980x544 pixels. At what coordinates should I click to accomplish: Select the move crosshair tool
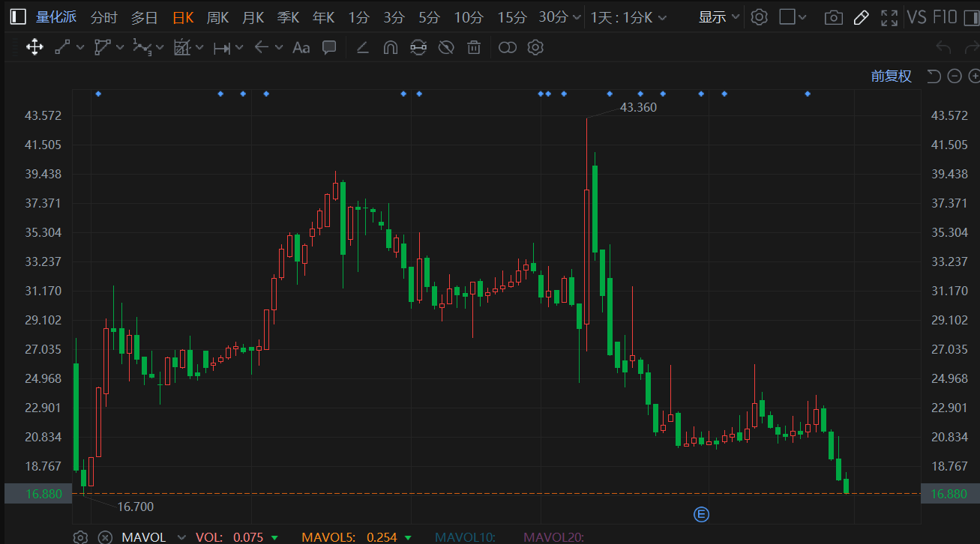tap(34, 48)
